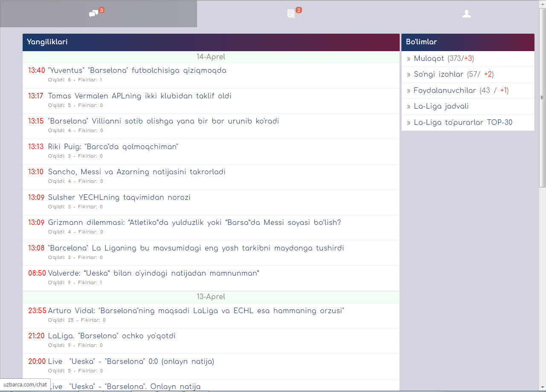Open Sancho, Messi va Azarning article
This screenshot has height=392, width=546.
coord(136,172)
